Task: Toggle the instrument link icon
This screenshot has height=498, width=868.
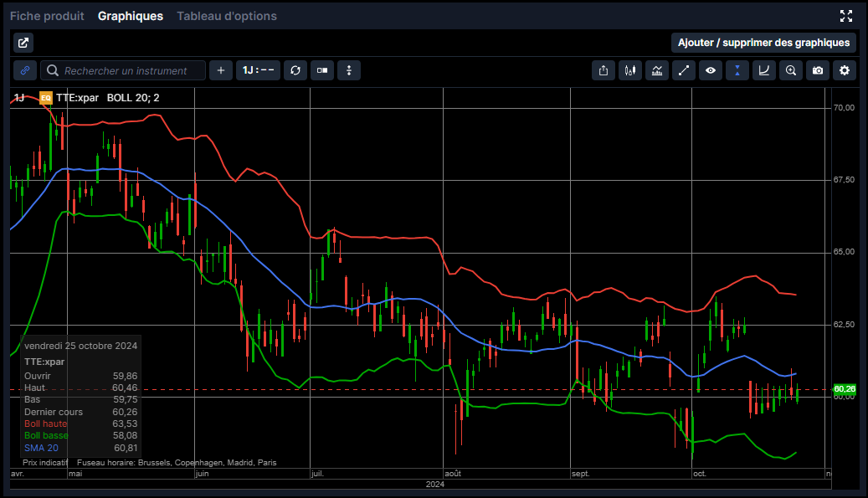Action: point(25,70)
